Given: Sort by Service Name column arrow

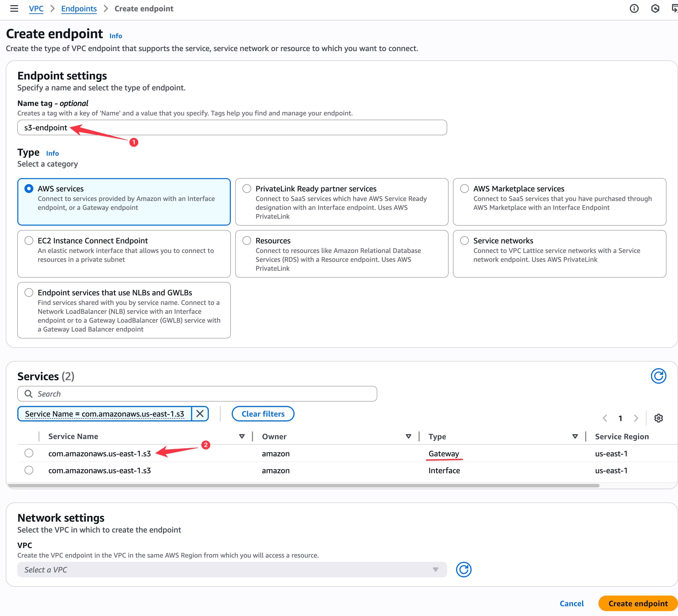Looking at the screenshot, I should (242, 436).
